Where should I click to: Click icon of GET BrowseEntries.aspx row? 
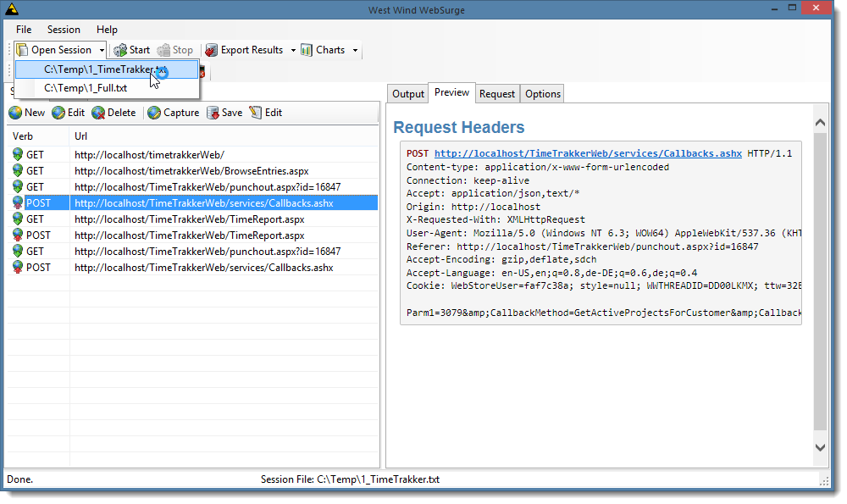click(x=18, y=171)
